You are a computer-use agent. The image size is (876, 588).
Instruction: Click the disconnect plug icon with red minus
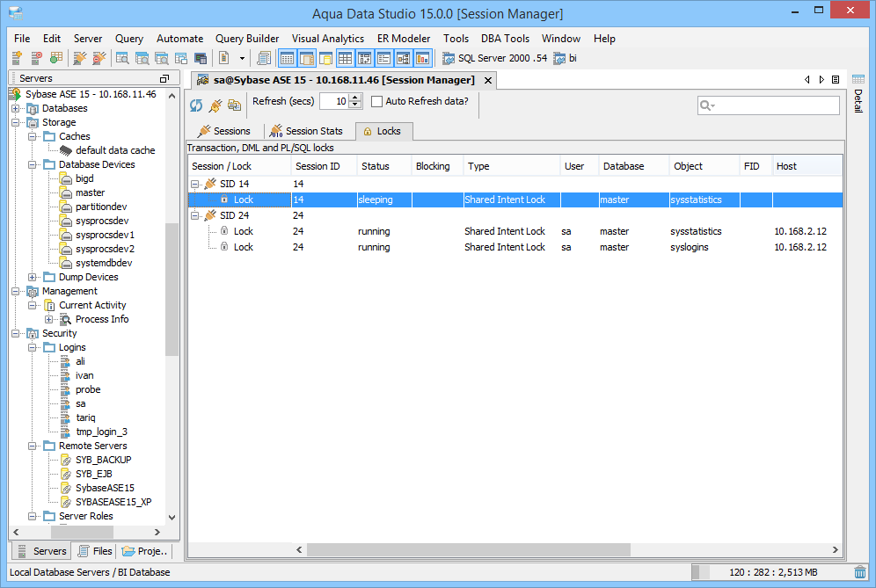99,57
